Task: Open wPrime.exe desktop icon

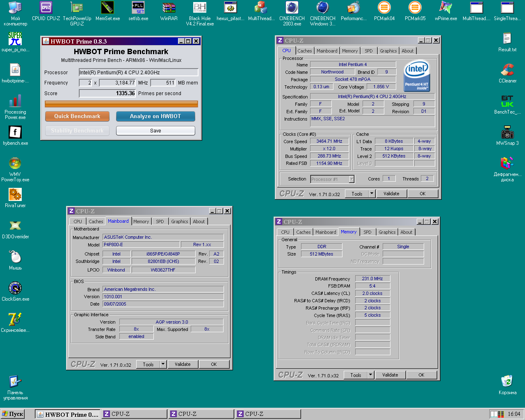Action: point(446,11)
